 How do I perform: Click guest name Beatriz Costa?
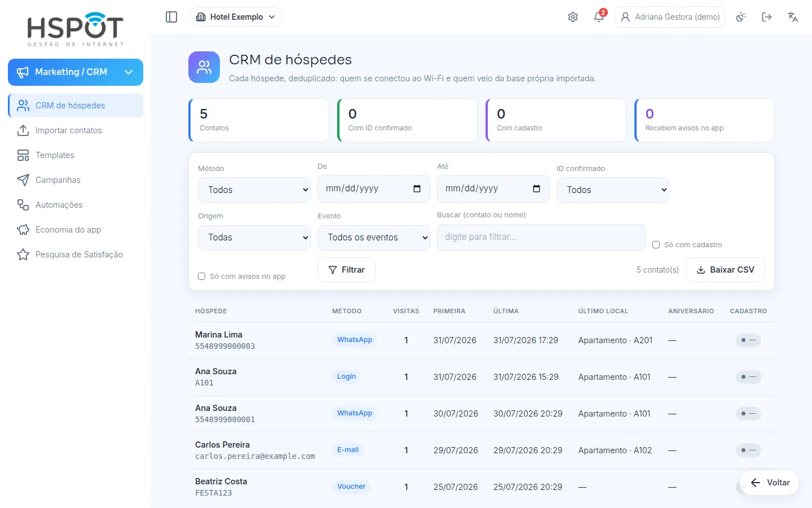click(221, 481)
